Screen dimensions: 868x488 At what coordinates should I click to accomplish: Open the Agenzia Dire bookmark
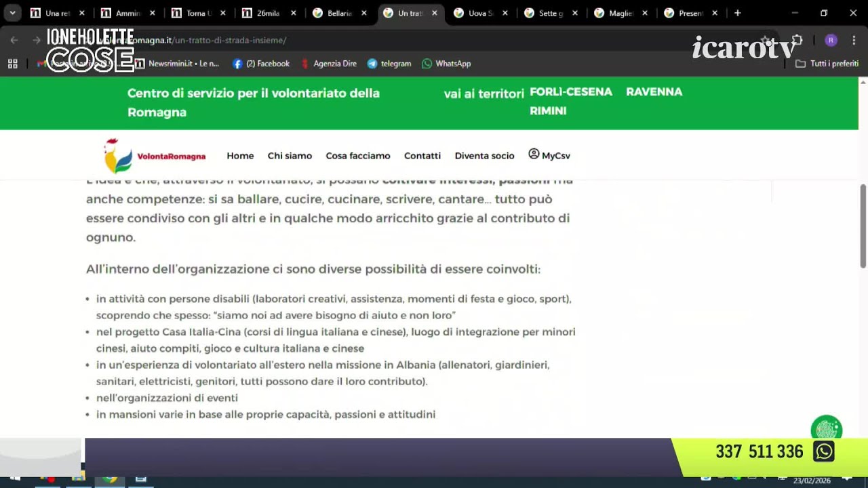coord(329,64)
